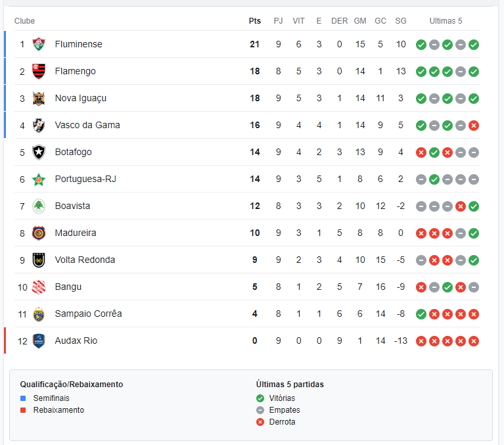Click Sampaio Corrêa's green victory icon
Viewport: 504px width, 445px height.
click(x=421, y=314)
